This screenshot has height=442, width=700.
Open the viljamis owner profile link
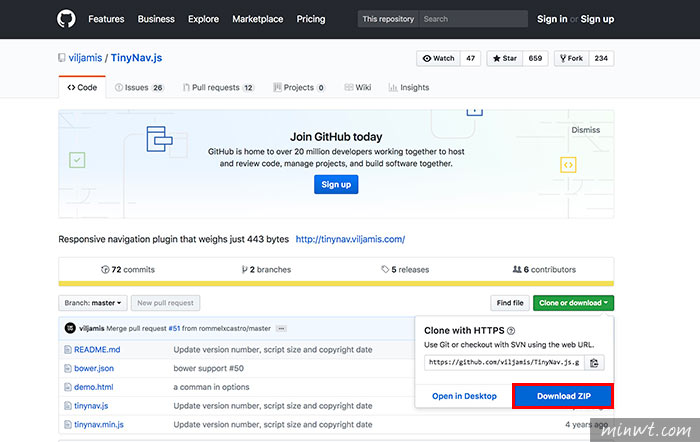pos(85,58)
